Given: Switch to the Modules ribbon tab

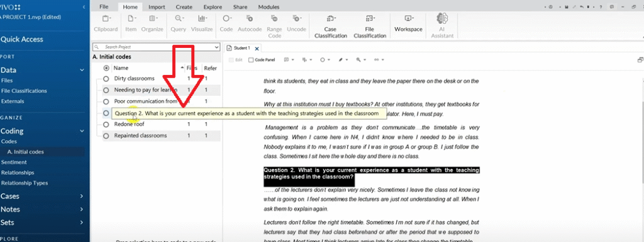Looking at the screenshot, I should pyautogui.click(x=269, y=7).
